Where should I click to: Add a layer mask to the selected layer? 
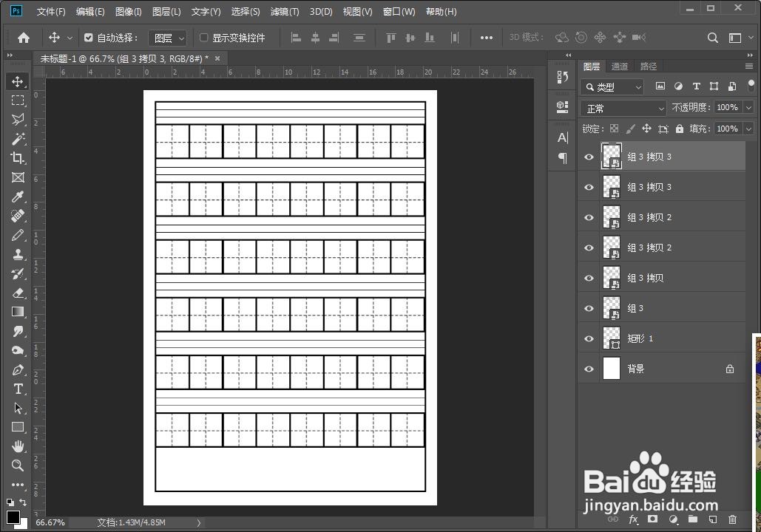coord(653,520)
